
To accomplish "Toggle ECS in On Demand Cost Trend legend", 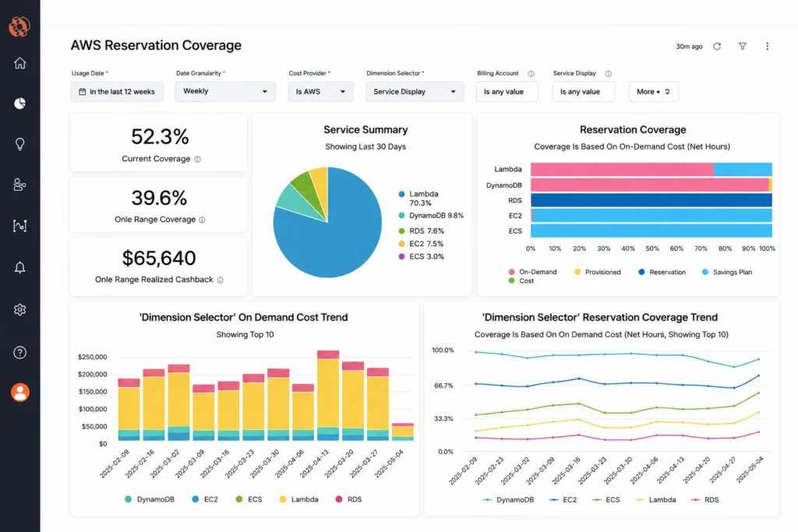I will coord(249,499).
